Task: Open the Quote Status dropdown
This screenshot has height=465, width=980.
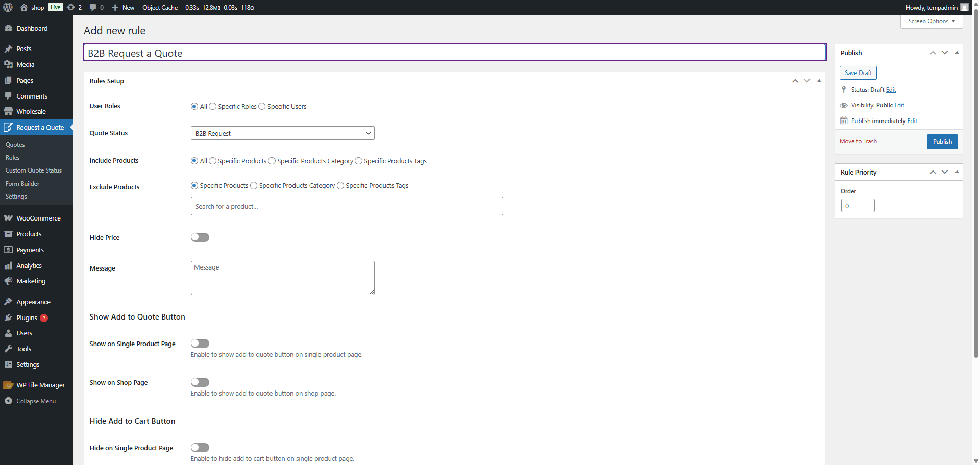Action: click(x=282, y=133)
